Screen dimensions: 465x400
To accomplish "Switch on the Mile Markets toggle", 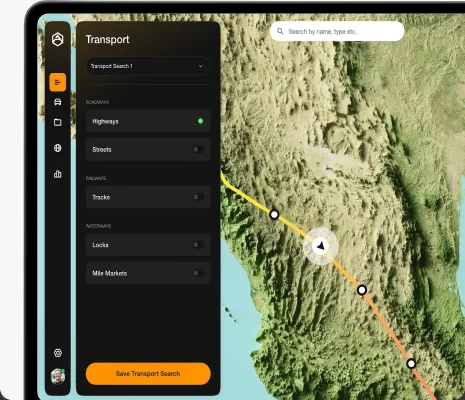I will (x=198, y=273).
